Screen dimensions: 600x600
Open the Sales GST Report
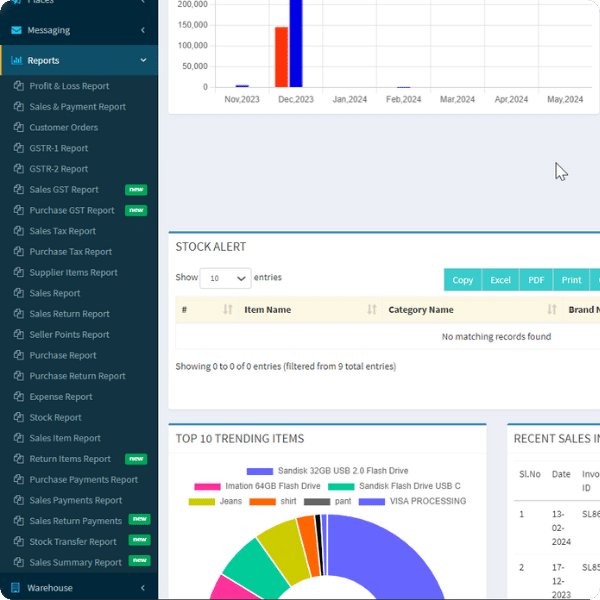click(x=64, y=190)
